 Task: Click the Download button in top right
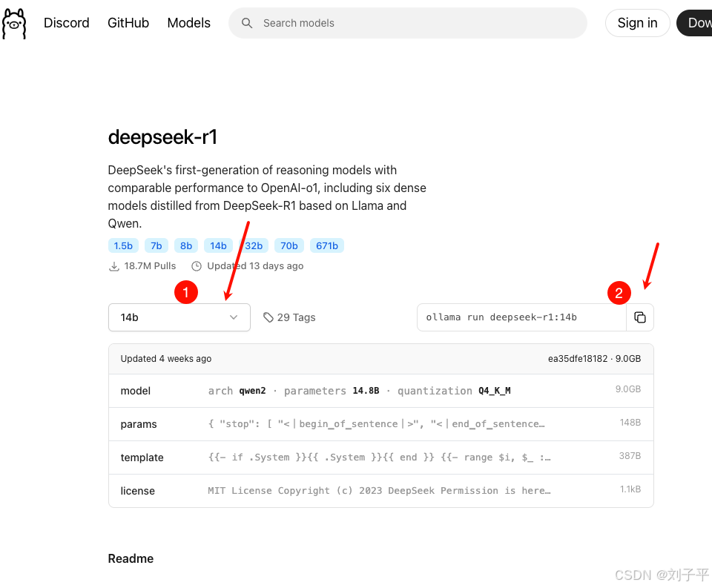[698, 23]
